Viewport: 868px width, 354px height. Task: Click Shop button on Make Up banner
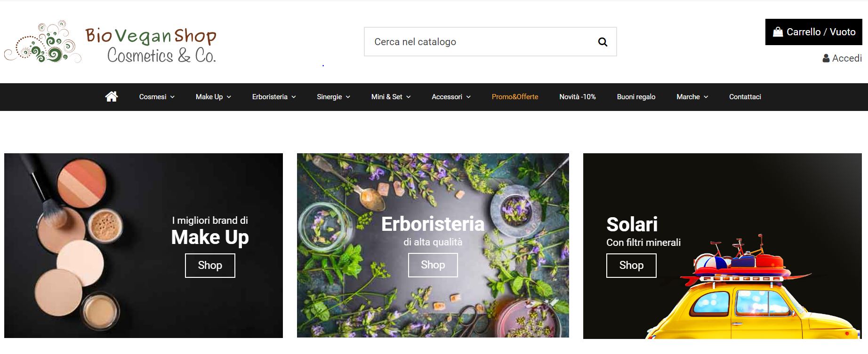[210, 266]
